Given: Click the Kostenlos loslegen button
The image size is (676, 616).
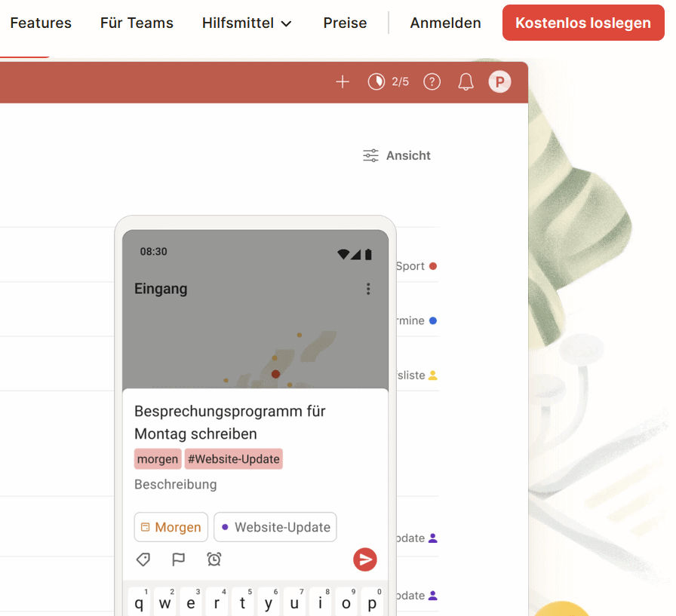Looking at the screenshot, I should 583,23.
